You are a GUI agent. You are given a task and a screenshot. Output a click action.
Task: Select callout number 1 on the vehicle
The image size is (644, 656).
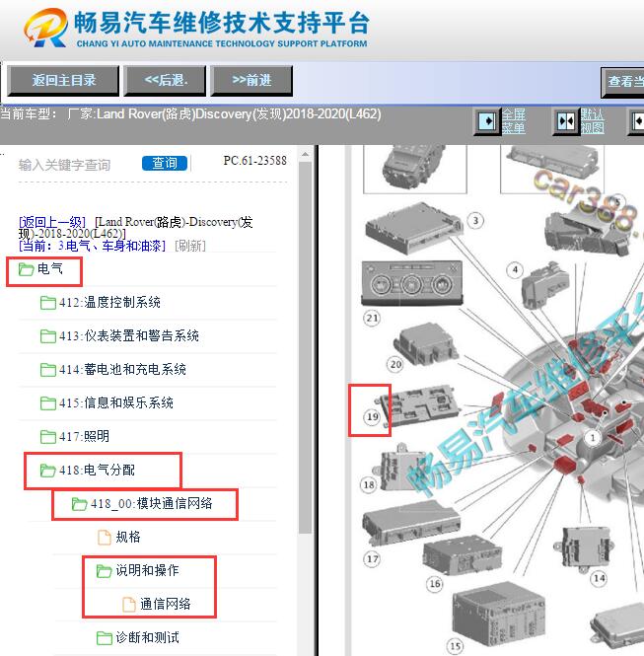pyautogui.click(x=592, y=438)
